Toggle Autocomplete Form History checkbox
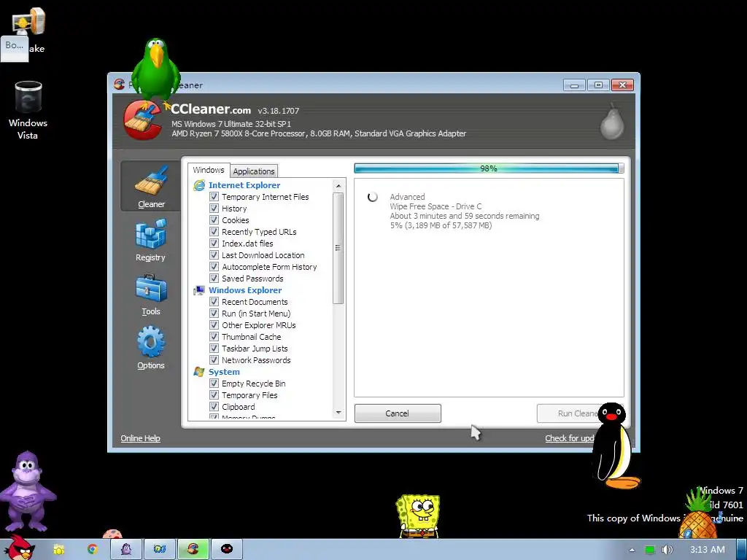Screen dimensions: 747x560 point(214,267)
